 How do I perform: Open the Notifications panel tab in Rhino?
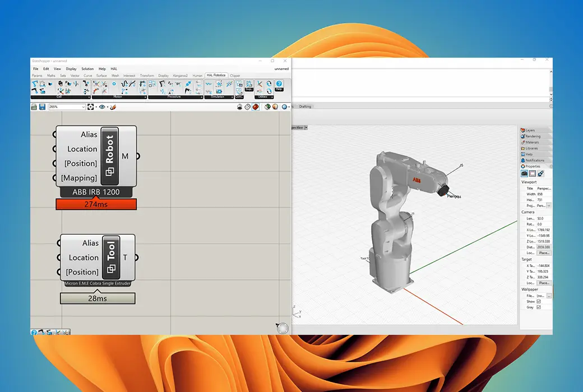534,160
